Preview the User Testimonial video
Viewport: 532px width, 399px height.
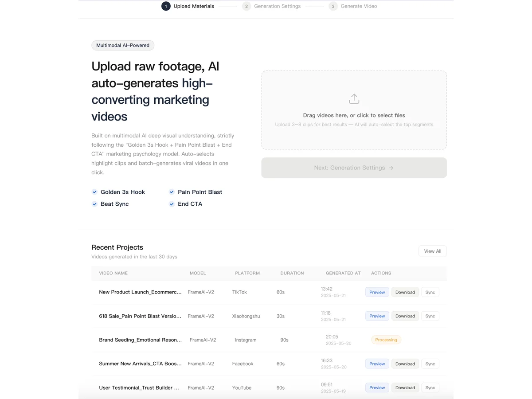[377, 387]
